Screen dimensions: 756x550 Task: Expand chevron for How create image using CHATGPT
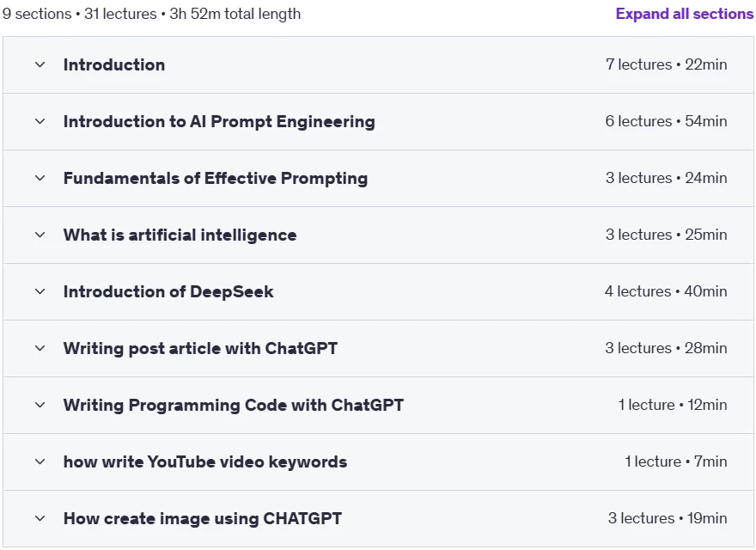(x=40, y=519)
